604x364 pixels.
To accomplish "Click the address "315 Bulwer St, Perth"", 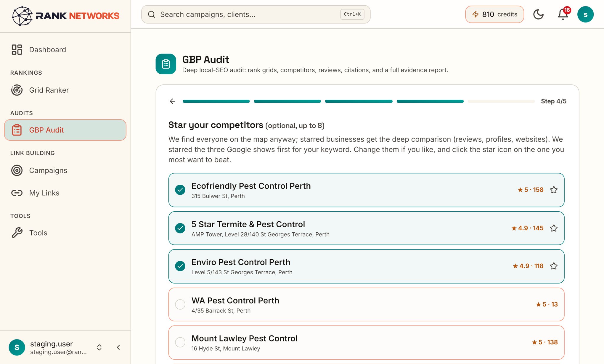I will click(218, 196).
